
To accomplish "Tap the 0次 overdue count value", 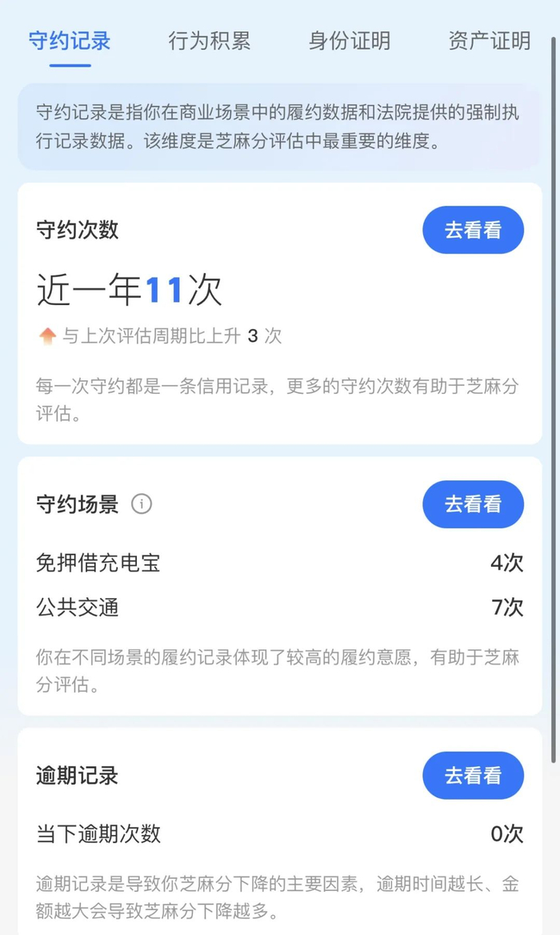I will pyautogui.click(x=506, y=833).
